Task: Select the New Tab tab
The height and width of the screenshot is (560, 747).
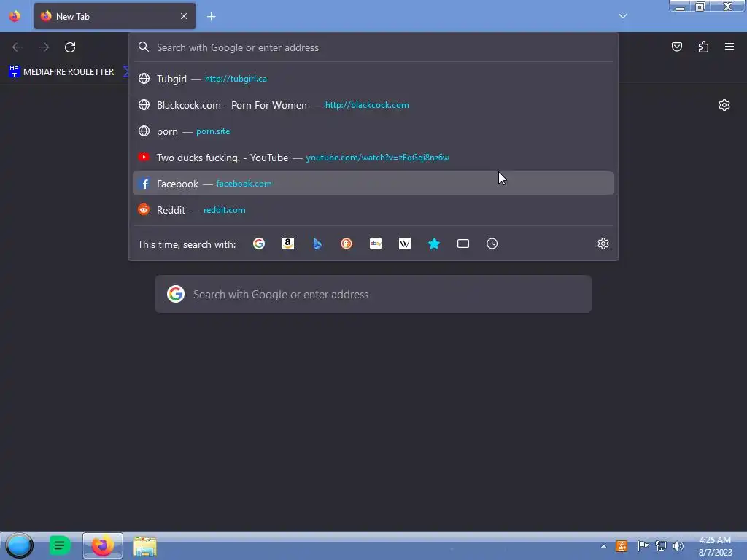Action: click(x=115, y=16)
